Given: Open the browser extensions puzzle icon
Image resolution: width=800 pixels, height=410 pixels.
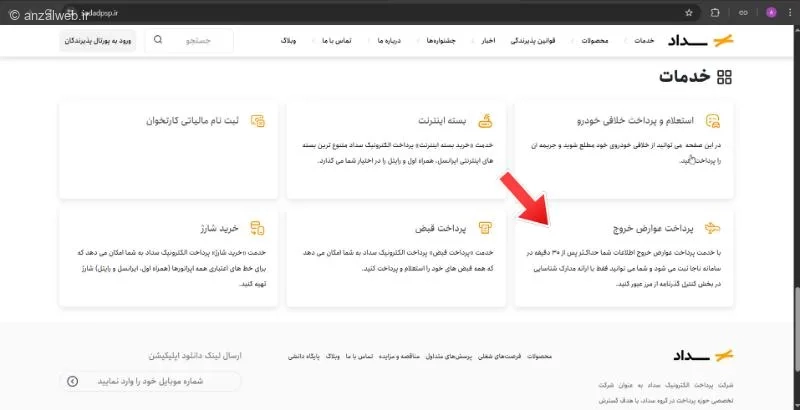Looking at the screenshot, I should (x=715, y=13).
